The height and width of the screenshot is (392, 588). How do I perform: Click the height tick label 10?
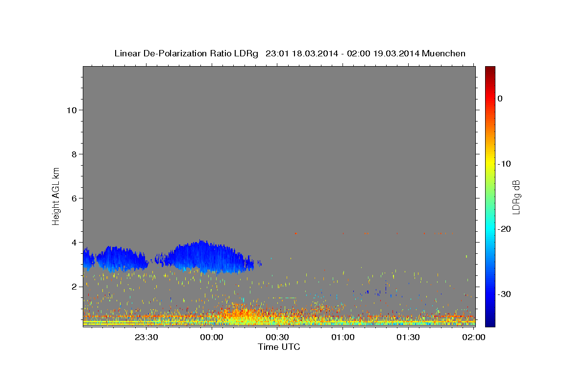[72, 110]
